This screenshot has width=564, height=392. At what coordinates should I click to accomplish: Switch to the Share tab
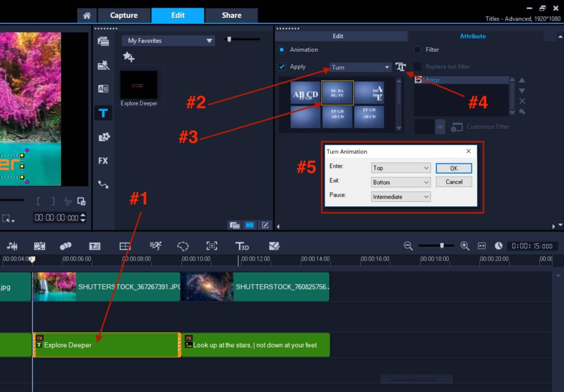coord(231,15)
